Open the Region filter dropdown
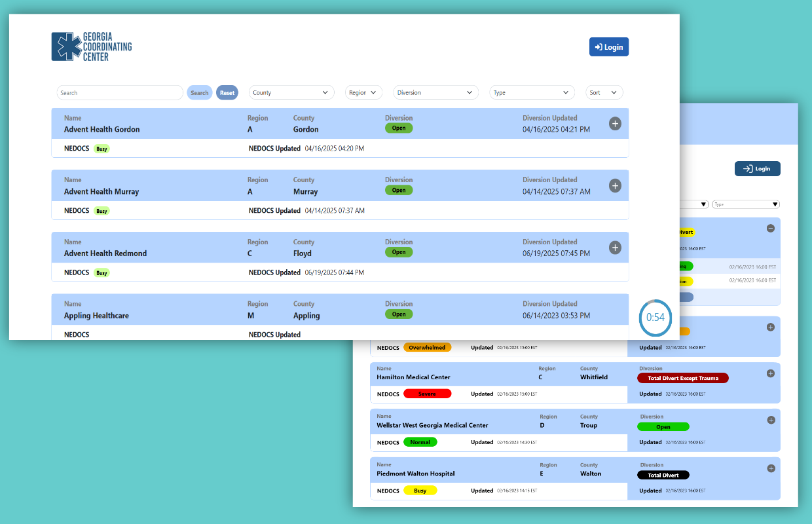This screenshot has width=812, height=524. click(x=363, y=93)
